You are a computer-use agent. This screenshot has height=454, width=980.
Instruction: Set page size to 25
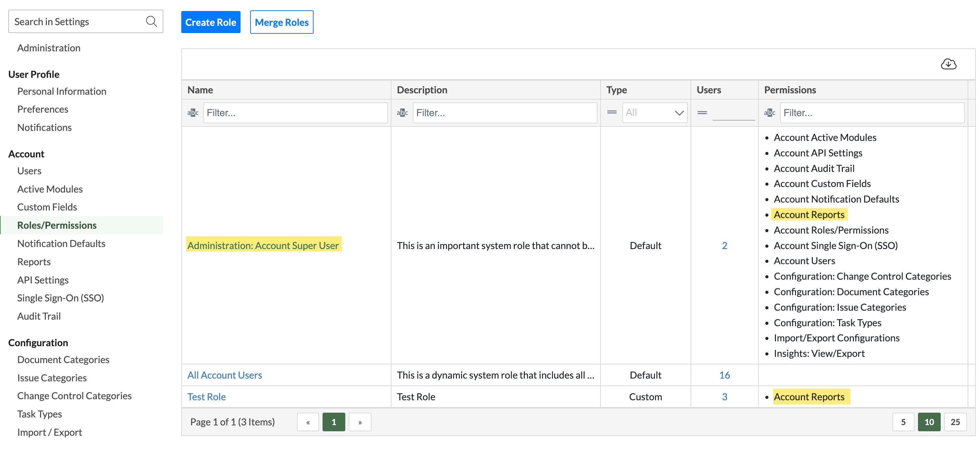pos(955,422)
